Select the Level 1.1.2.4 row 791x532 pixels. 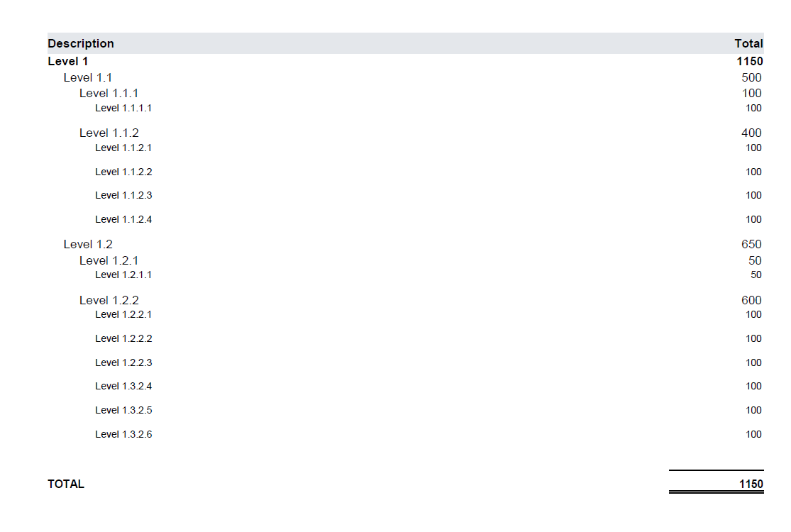coord(406,219)
